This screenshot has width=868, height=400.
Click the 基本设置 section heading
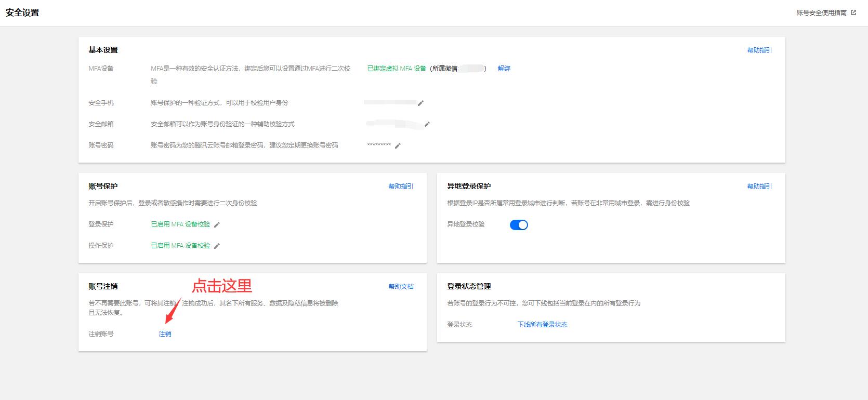pos(103,50)
